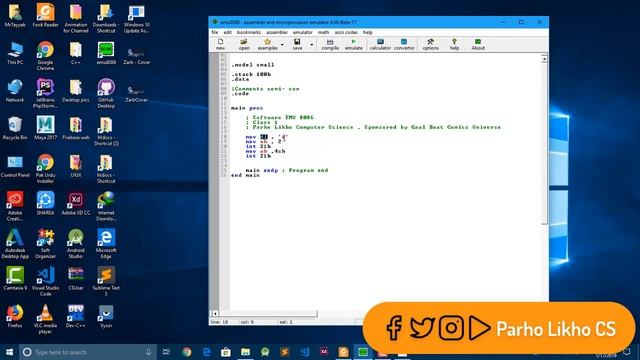The image size is (640, 360).
Task: Open the options hammer icon
Action: point(430,44)
